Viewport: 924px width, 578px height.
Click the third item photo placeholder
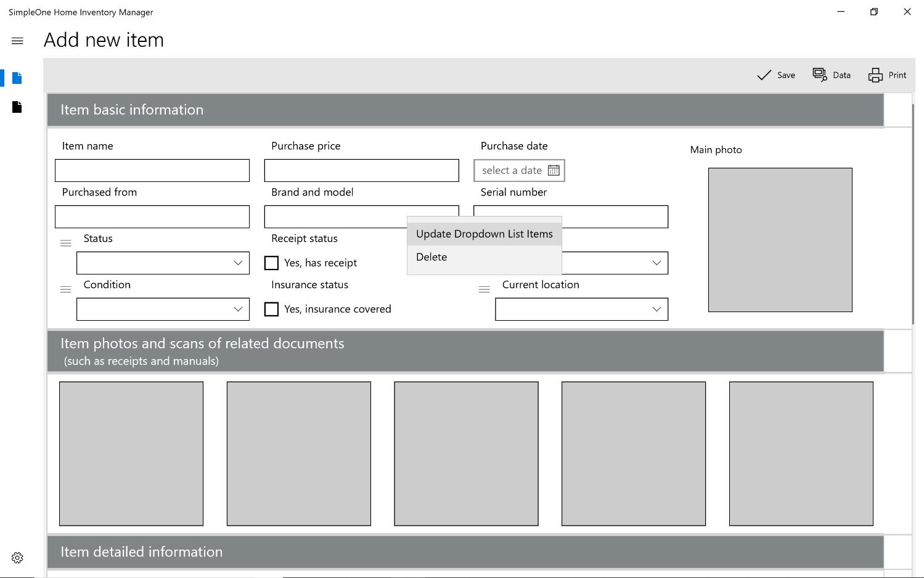pyautogui.click(x=466, y=453)
